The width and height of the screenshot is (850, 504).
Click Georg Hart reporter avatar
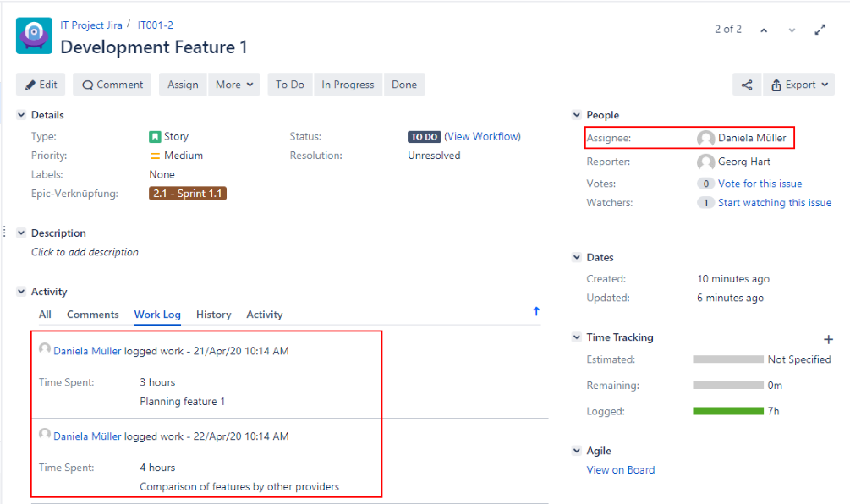tap(705, 162)
